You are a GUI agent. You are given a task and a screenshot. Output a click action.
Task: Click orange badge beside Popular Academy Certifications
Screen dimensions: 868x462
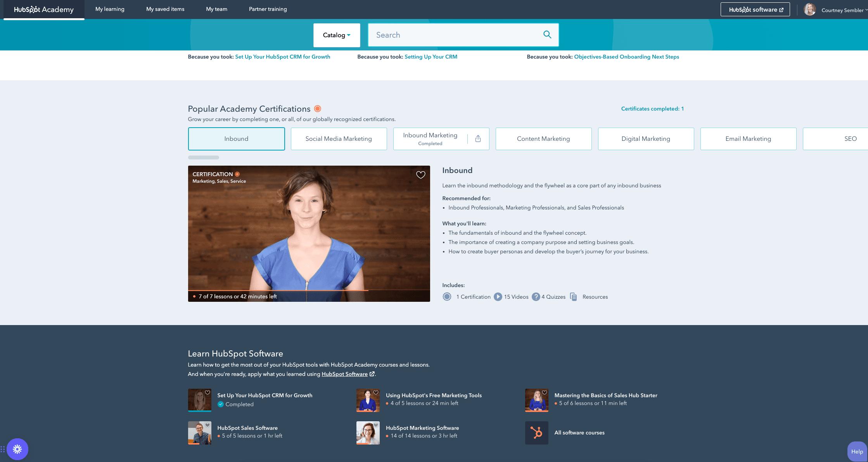click(x=318, y=109)
